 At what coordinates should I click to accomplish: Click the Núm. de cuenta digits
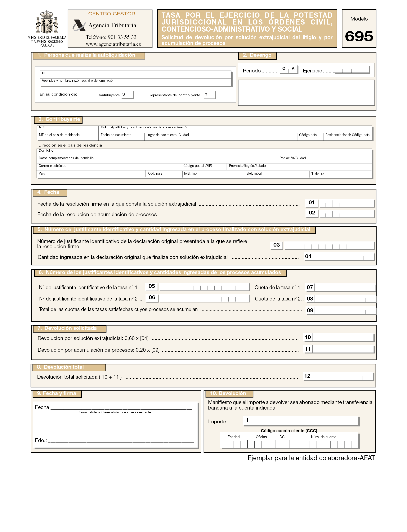click(x=324, y=444)
